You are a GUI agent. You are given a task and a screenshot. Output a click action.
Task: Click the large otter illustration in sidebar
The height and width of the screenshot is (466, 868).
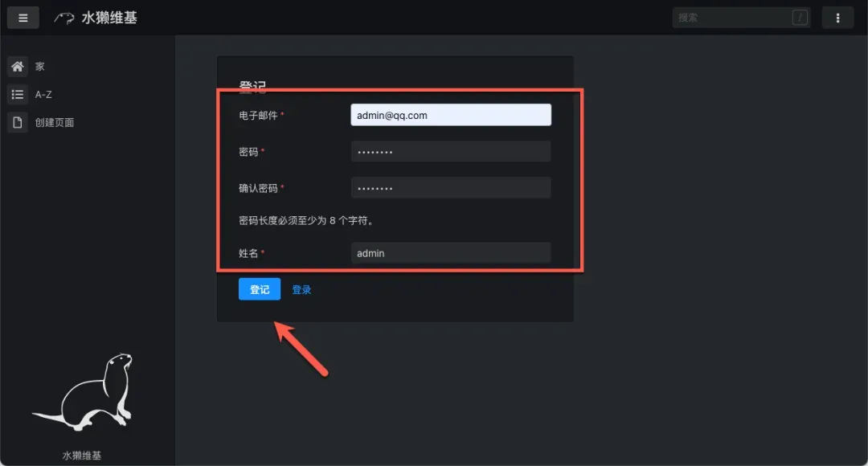click(x=83, y=392)
